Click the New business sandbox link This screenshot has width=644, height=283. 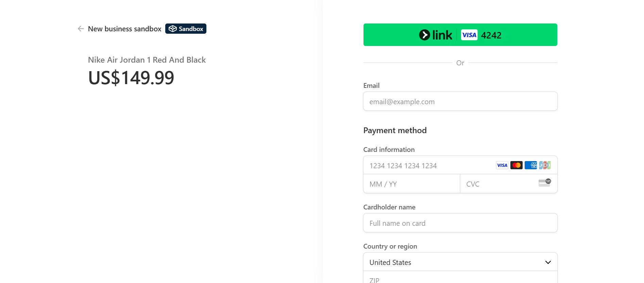[x=124, y=29]
